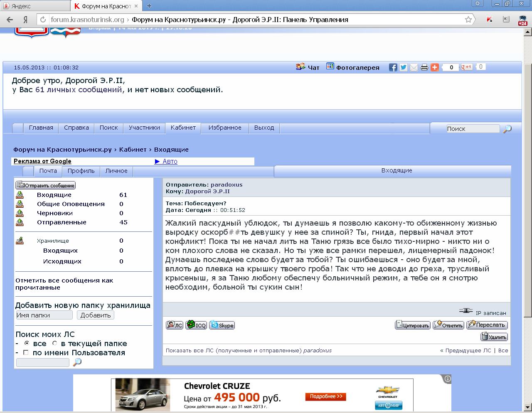The image size is (532, 413).
Task: Open the virtual keyboard 'K' extension
Action: coord(506,19)
